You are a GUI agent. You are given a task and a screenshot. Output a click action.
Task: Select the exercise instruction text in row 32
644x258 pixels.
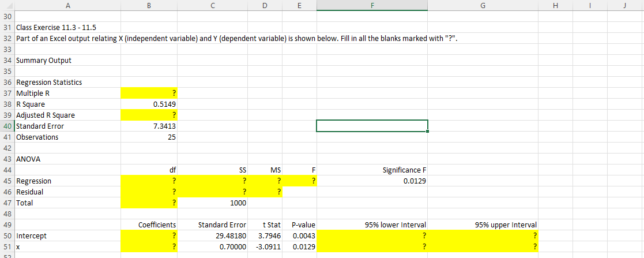point(236,38)
